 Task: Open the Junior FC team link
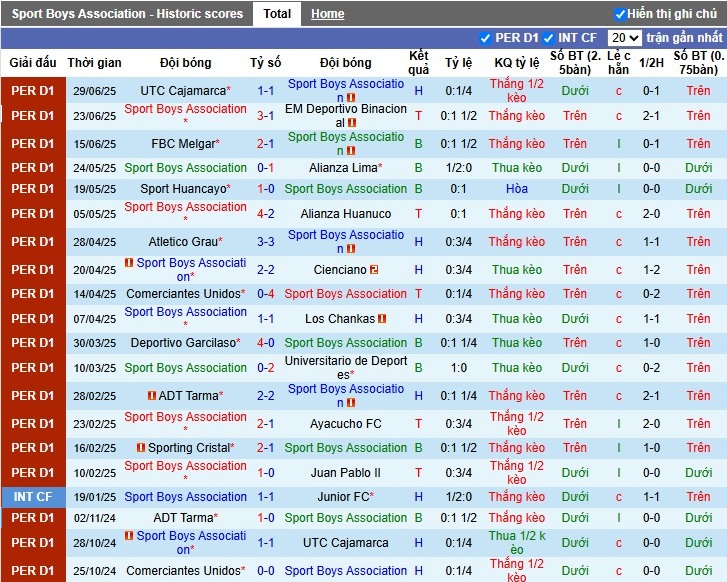344,497
